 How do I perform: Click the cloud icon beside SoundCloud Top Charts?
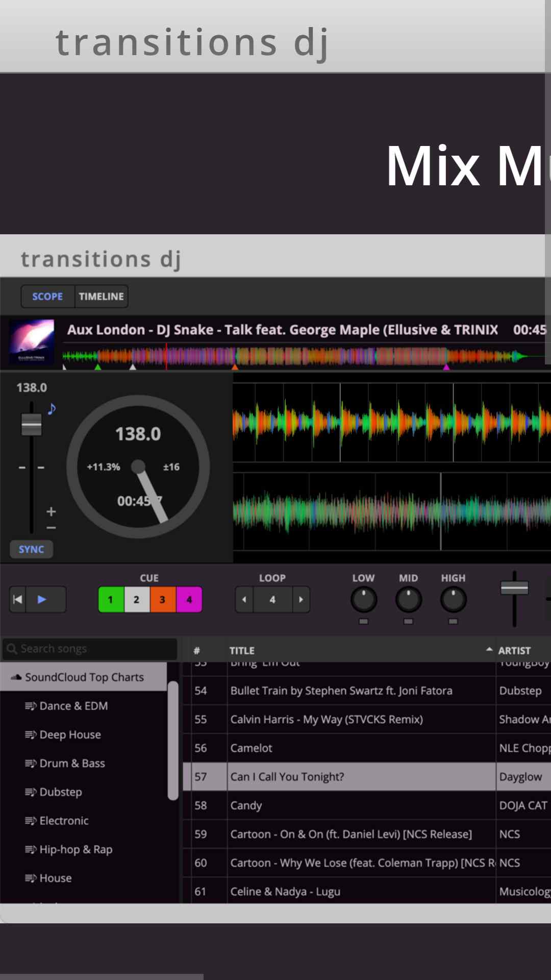tap(16, 677)
